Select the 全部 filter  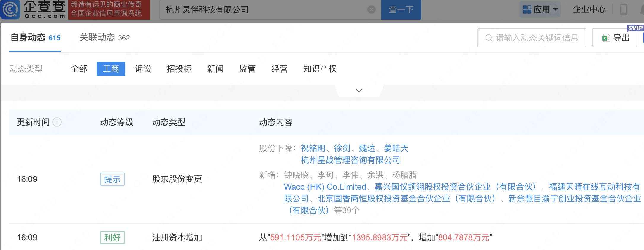click(x=79, y=69)
